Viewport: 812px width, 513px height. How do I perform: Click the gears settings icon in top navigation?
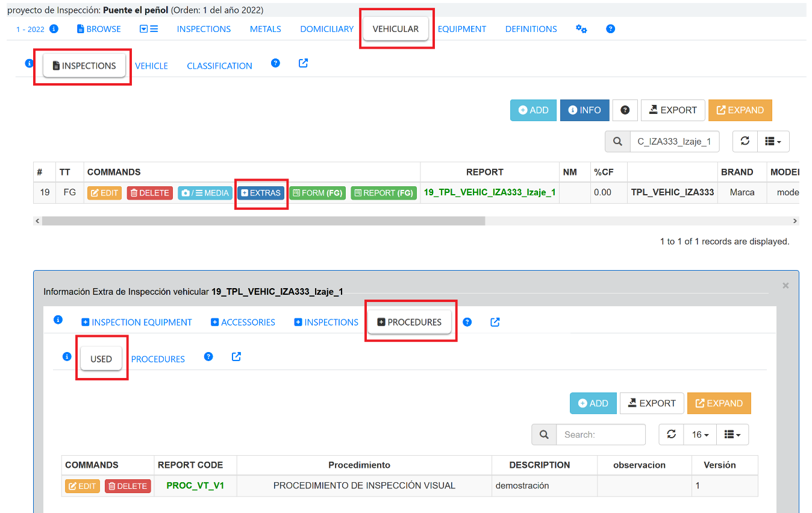point(581,29)
